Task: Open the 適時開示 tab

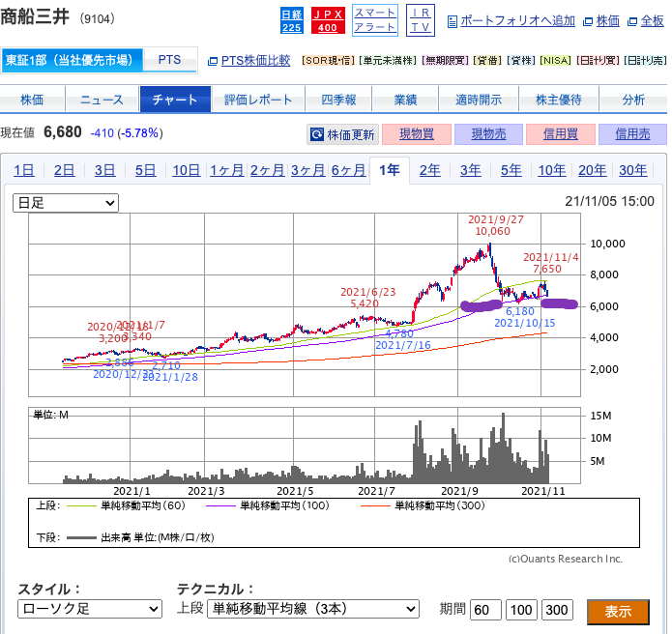Action: (x=479, y=100)
